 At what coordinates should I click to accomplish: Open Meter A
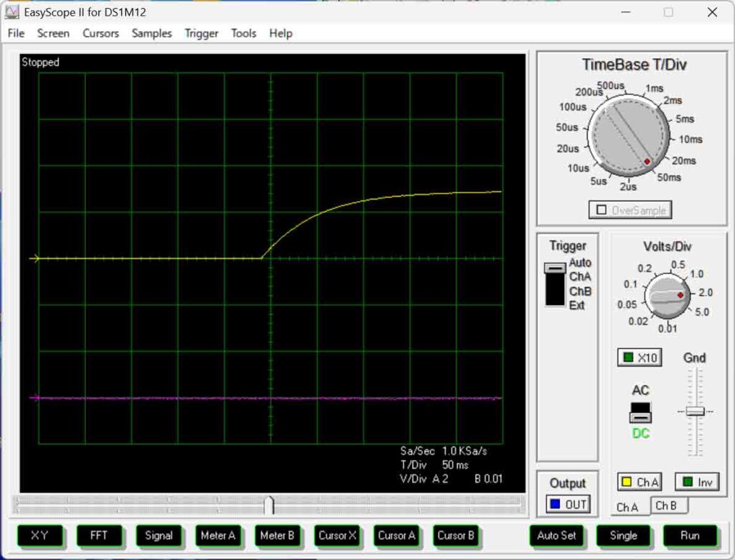(x=218, y=536)
